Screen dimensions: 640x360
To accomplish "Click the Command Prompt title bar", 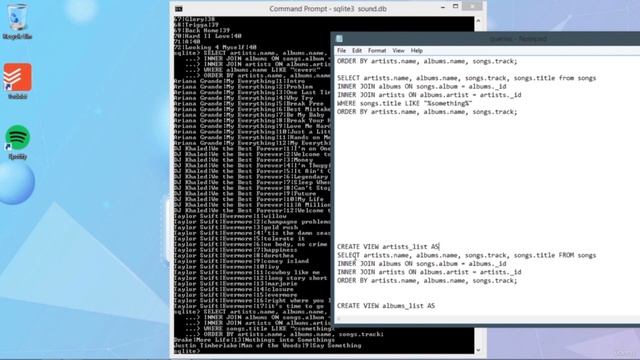I will click(x=328, y=9).
